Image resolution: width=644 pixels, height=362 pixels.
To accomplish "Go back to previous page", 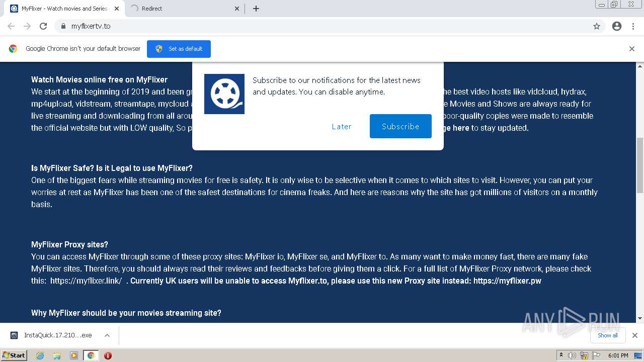I will [11, 26].
